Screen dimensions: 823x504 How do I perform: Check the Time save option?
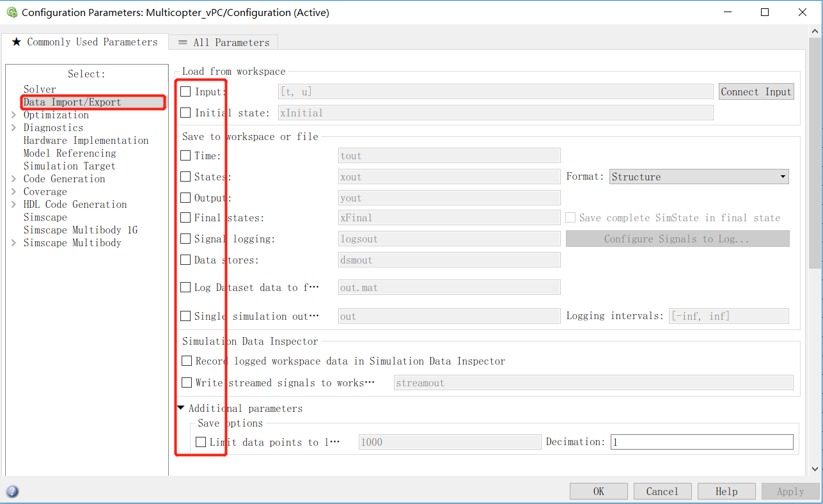pyautogui.click(x=185, y=155)
